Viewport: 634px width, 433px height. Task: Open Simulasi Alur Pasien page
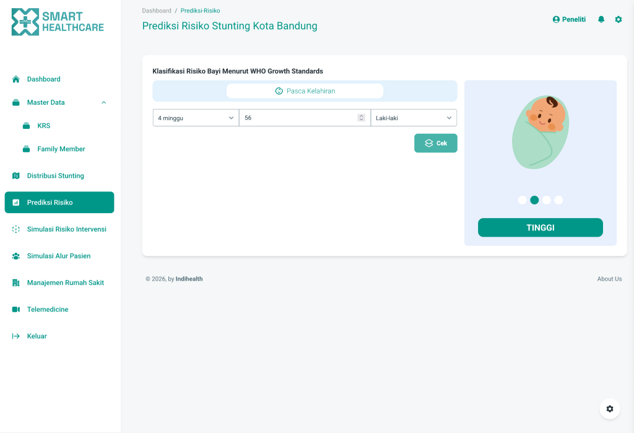[59, 256]
